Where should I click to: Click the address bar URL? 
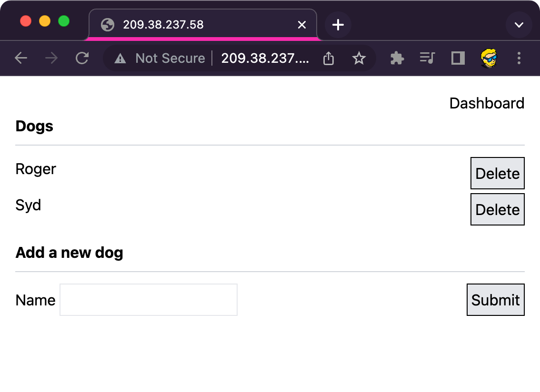coord(265,59)
